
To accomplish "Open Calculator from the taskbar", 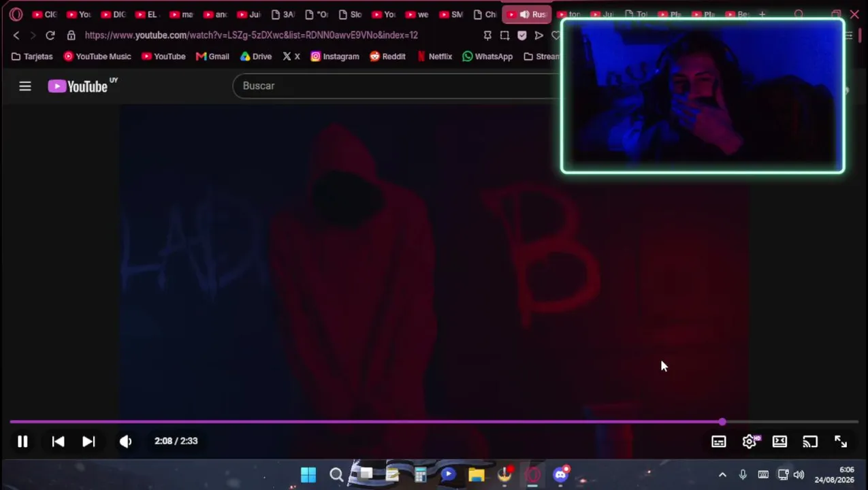I will (x=420, y=474).
